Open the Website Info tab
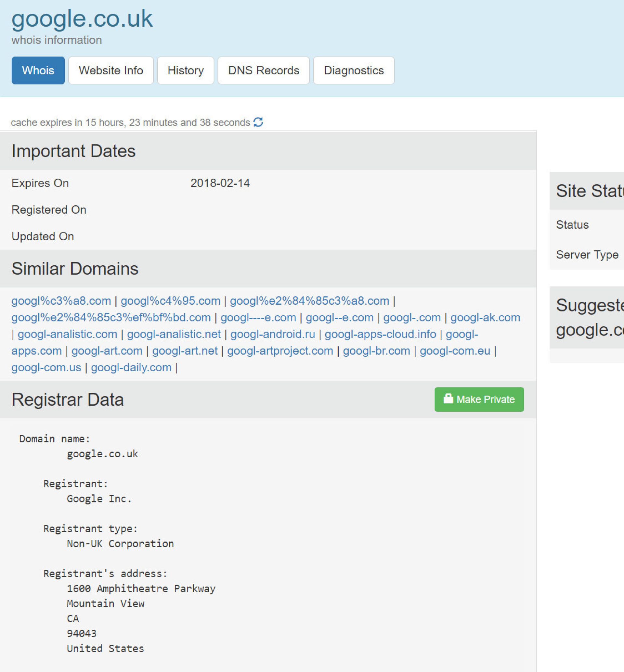Viewport: 624px width, 672px height. tap(111, 70)
